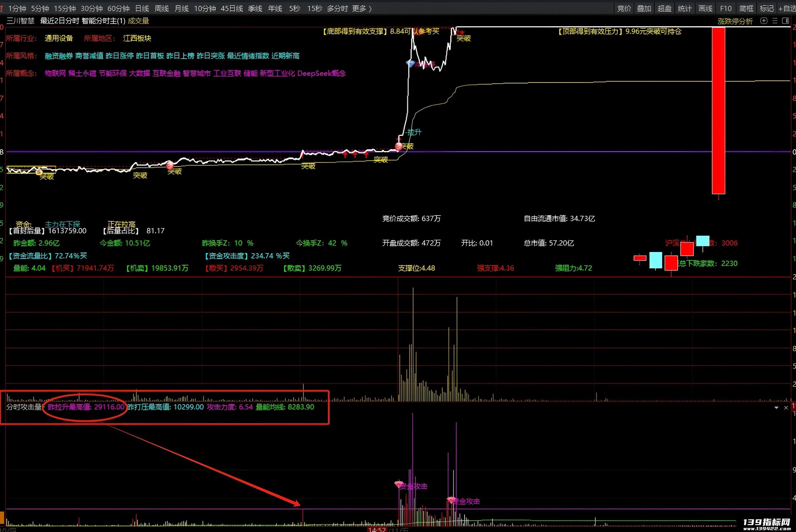Click the 画线 drawing tool button

[x=705, y=8]
